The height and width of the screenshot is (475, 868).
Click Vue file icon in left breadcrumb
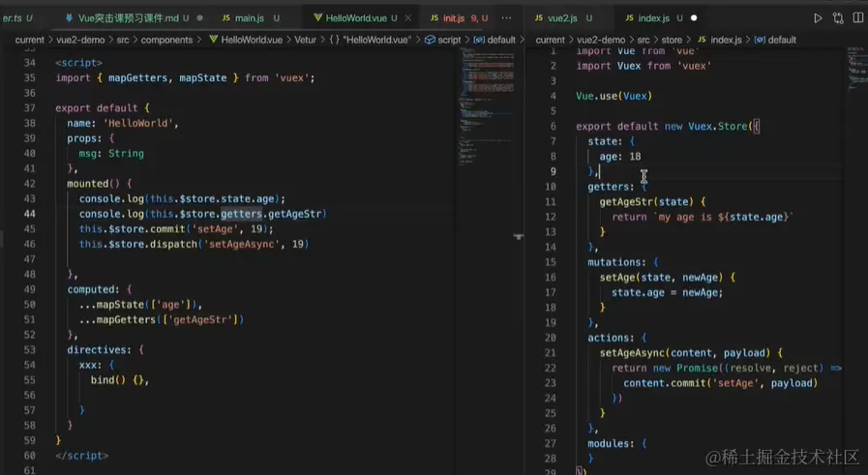tap(213, 40)
